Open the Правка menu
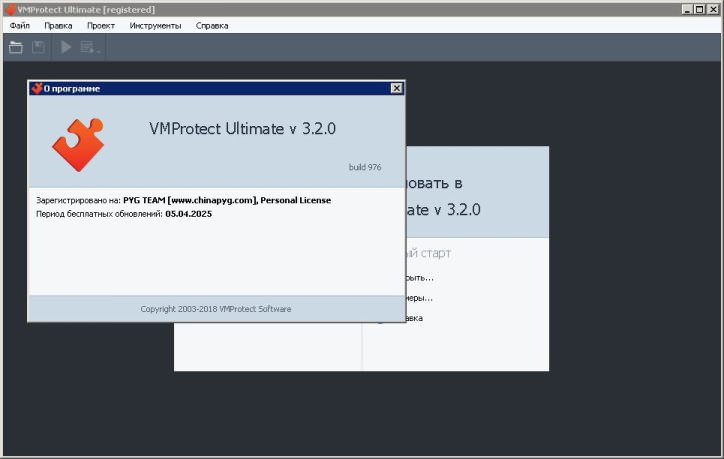This screenshot has width=724, height=459. [x=58, y=26]
